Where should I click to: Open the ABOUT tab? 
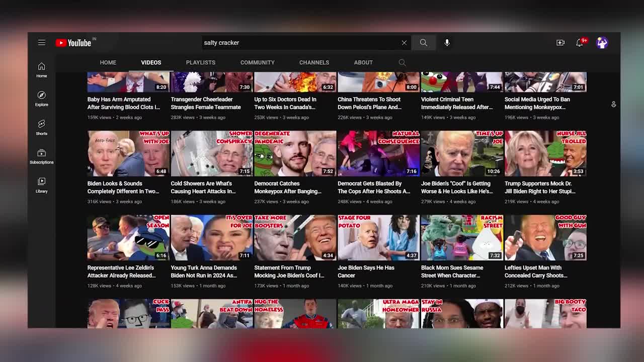pos(363,62)
